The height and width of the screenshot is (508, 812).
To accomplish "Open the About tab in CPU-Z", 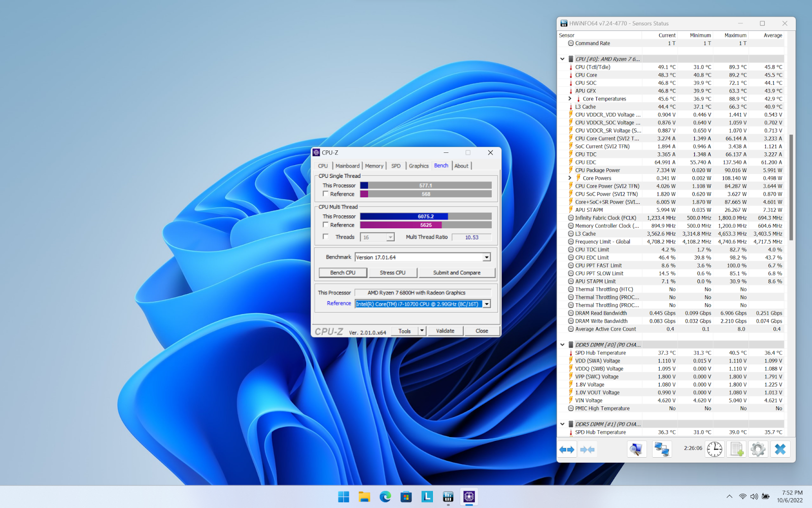I will [x=461, y=166].
